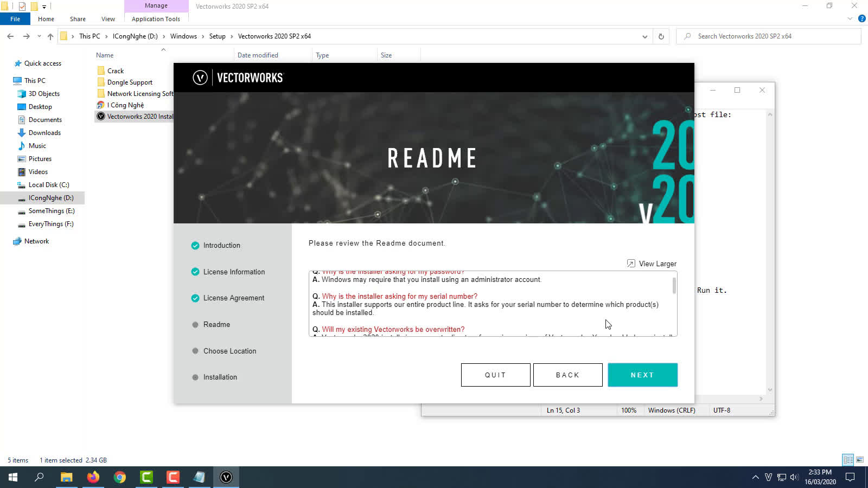Open Firefox from the taskbar
Screen dimensions: 868x488
[x=93, y=477]
